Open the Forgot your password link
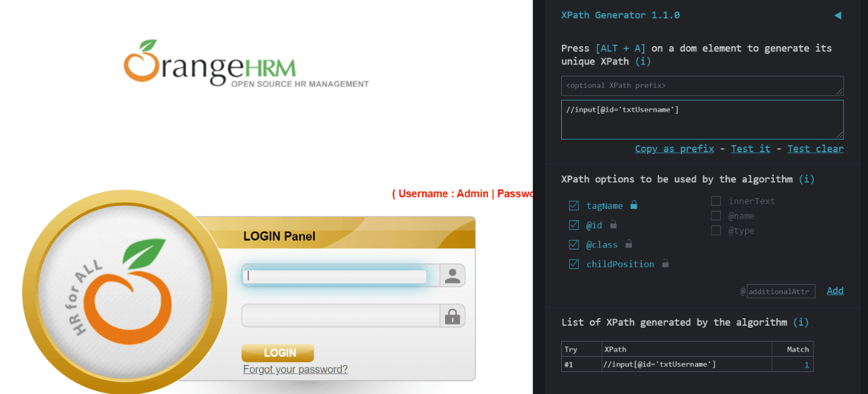The image size is (868, 394). [x=295, y=369]
